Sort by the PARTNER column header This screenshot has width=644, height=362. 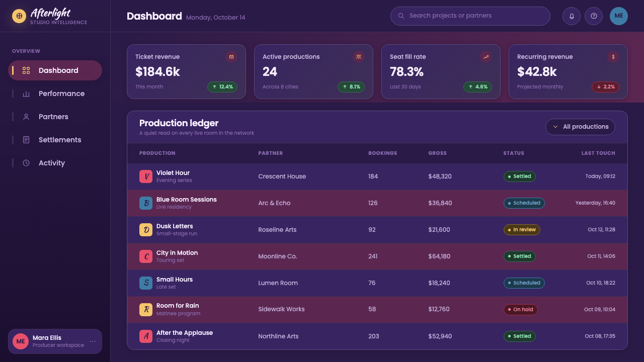[x=271, y=153]
